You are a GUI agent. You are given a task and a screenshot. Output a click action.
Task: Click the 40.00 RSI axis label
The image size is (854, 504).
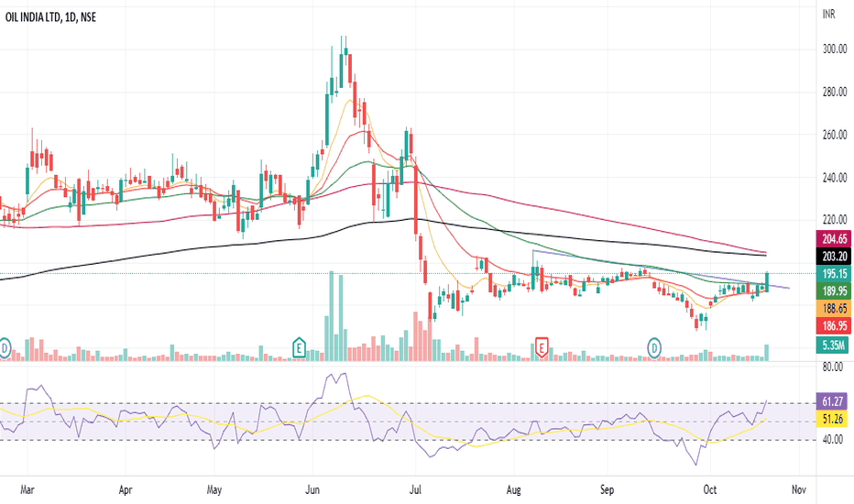pos(832,439)
